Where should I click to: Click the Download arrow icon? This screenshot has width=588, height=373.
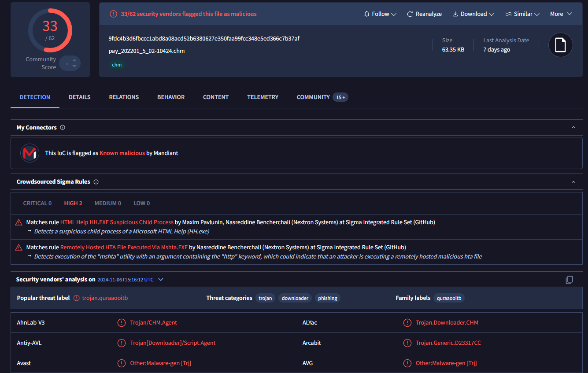455,14
